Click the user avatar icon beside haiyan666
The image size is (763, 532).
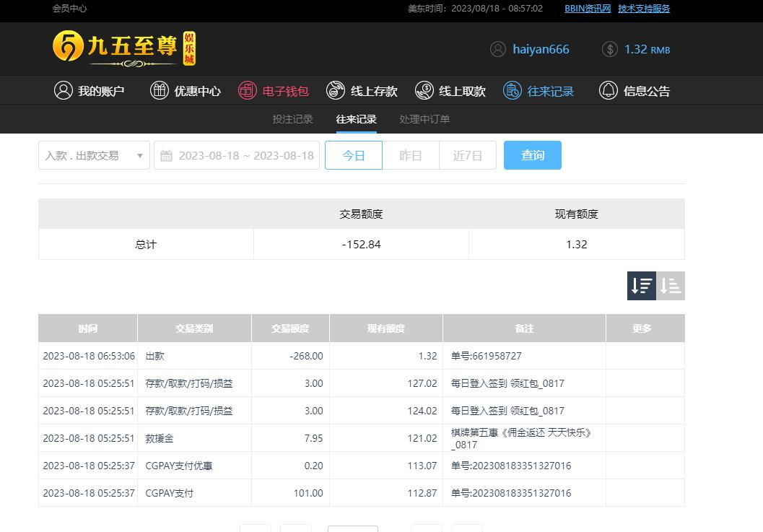click(x=498, y=49)
